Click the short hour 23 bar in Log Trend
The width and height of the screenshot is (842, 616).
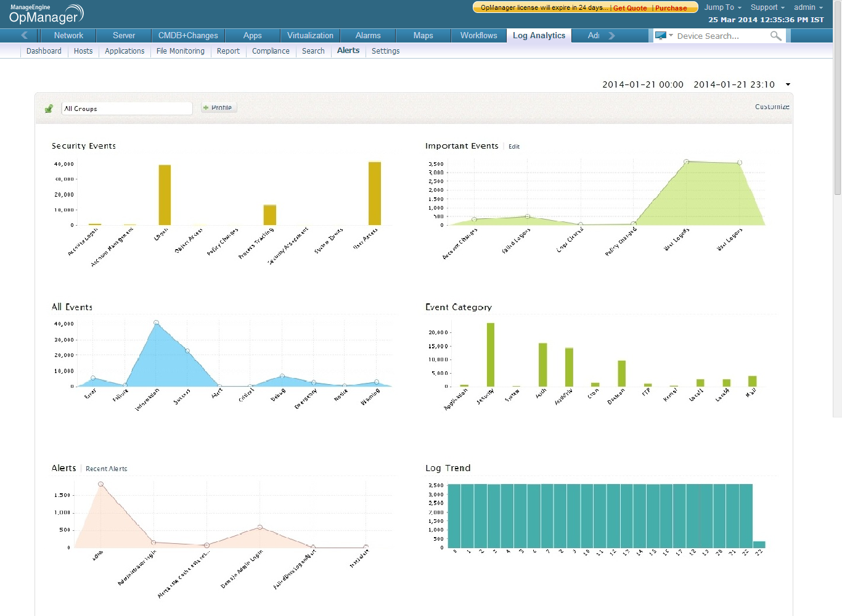759,544
